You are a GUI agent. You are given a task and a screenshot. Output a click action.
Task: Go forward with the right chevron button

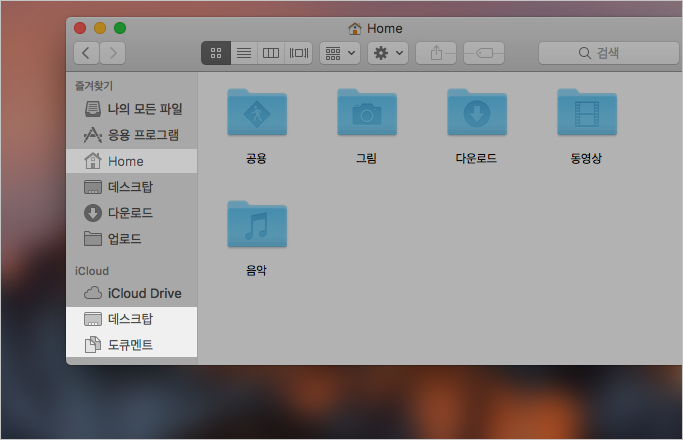pyautogui.click(x=113, y=53)
